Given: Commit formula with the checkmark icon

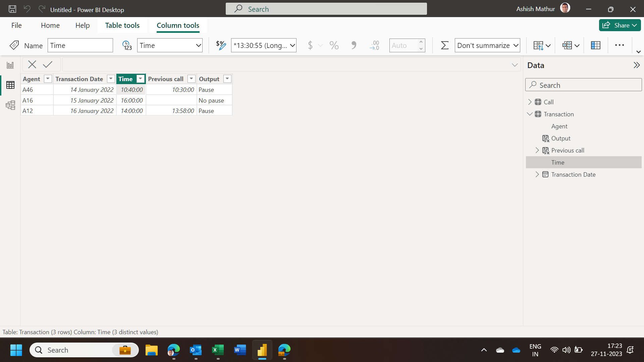Looking at the screenshot, I should pyautogui.click(x=48, y=64).
